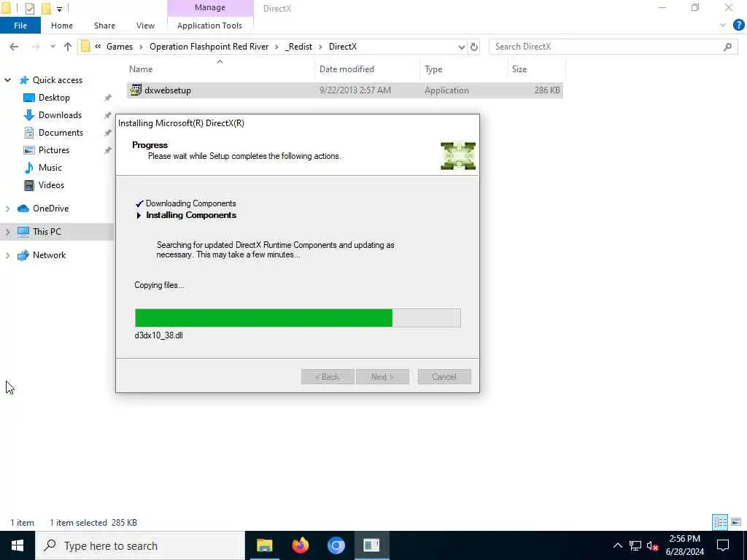Open Downloads in the sidebar

(x=60, y=115)
